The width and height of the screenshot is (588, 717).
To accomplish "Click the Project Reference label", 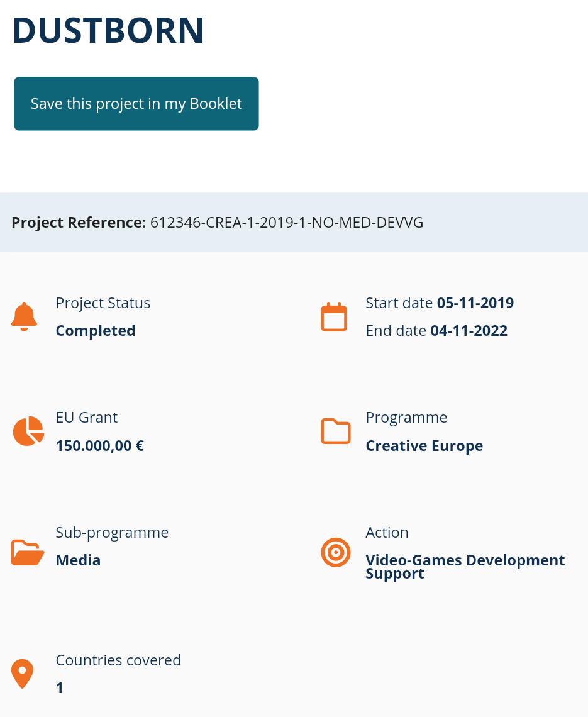I will (79, 222).
